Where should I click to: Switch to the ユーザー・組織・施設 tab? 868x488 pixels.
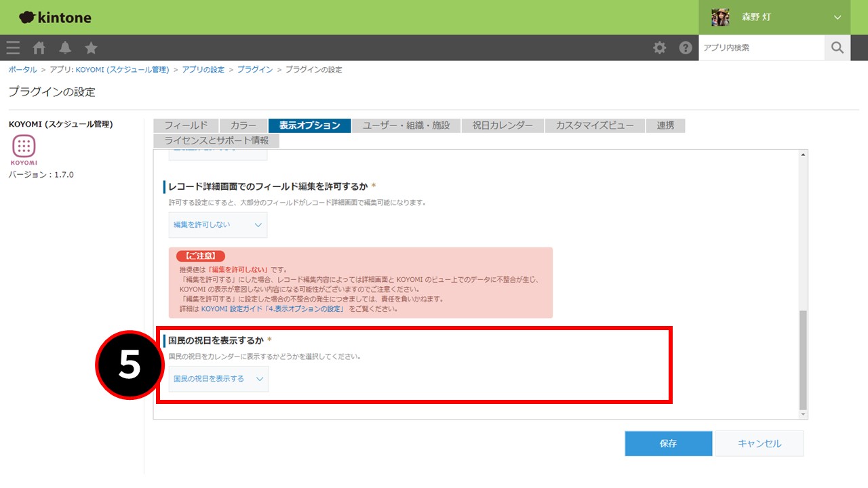[406, 125]
